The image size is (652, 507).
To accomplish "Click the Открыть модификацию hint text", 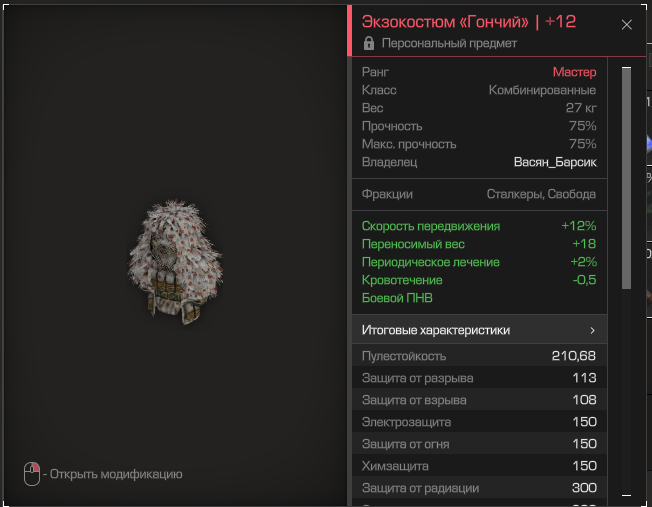I will pyautogui.click(x=116, y=474).
